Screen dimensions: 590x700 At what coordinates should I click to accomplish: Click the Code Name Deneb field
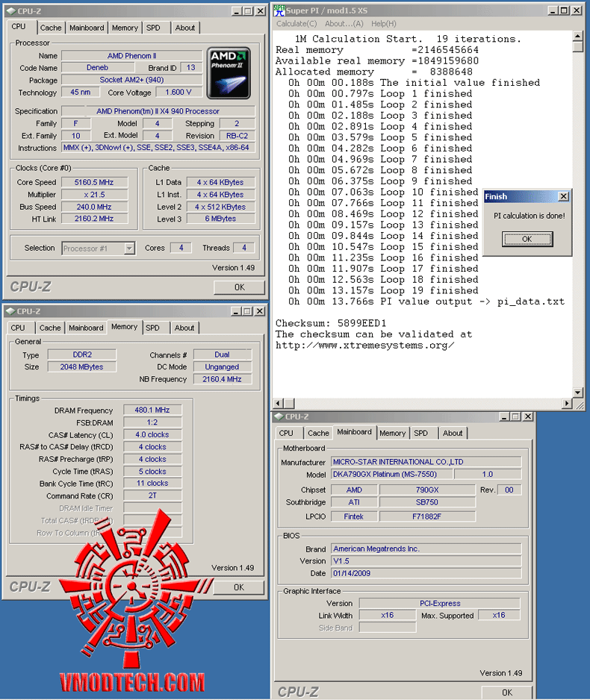point(97,67)
